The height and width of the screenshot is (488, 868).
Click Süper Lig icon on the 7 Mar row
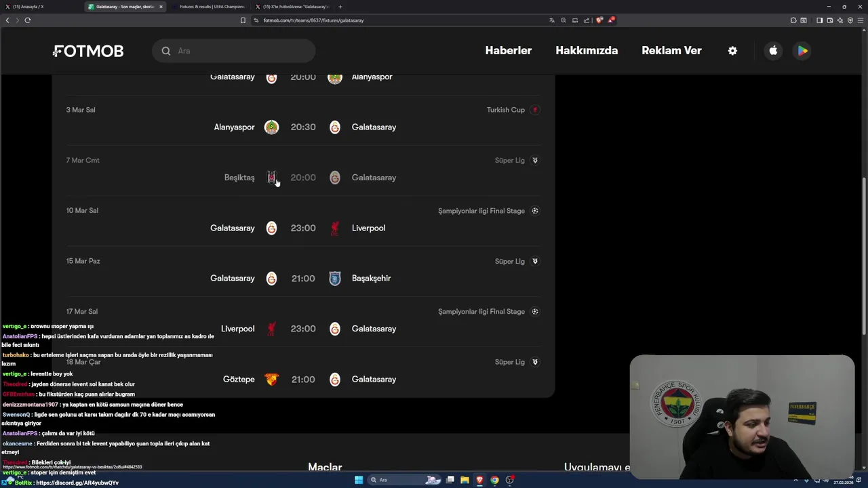click(535, 161)
